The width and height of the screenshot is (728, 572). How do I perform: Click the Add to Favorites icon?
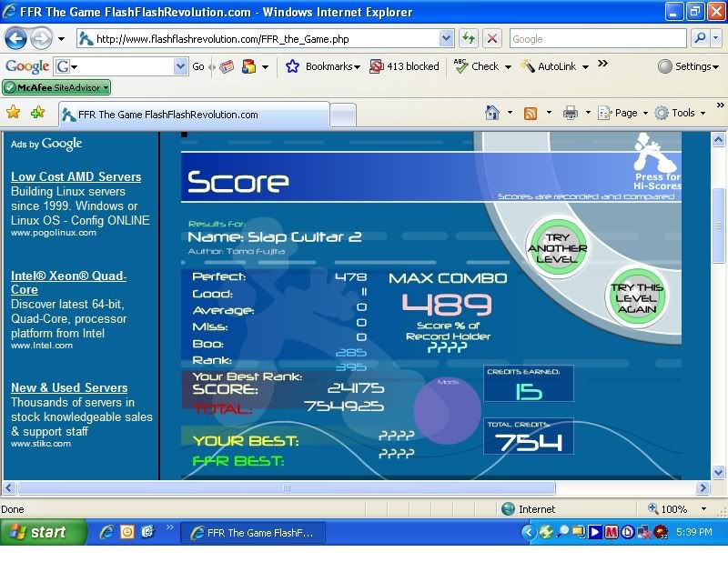37,113
